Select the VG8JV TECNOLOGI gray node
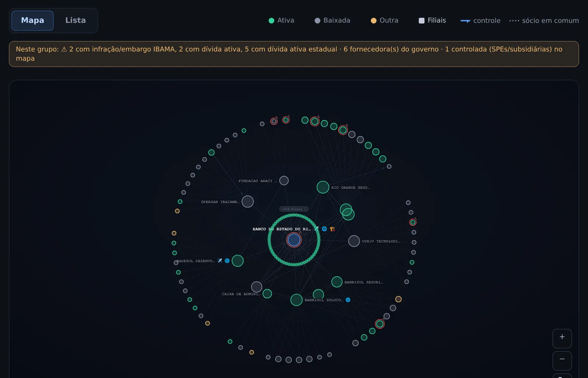This screenshot has width=588, height=378. point(354,241)
